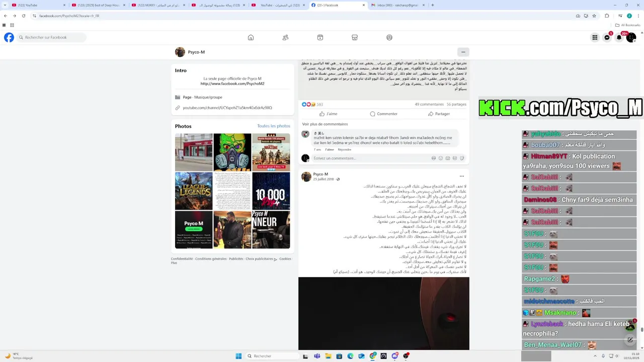Open the Friends icon in top navigation

point(285,37)
